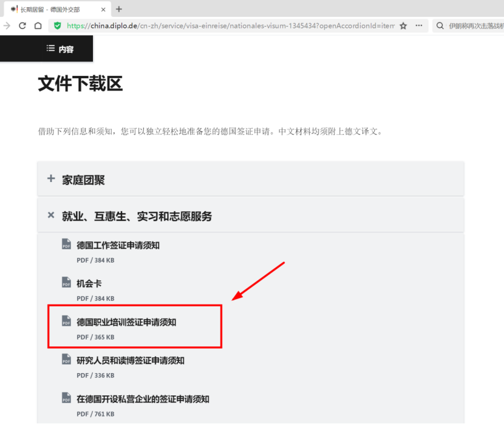504x424 pixels.
Task: Click the browser forward arrow
Action: [7, 26]
